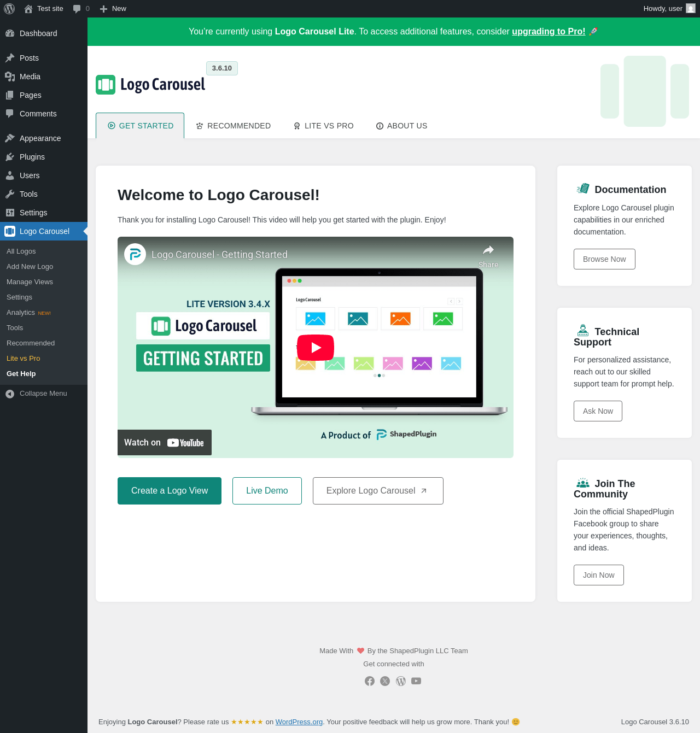Image resolution: width=700 pixels, height=733 pixels.
Task: Click the Live Demo button
Action: 267,491
